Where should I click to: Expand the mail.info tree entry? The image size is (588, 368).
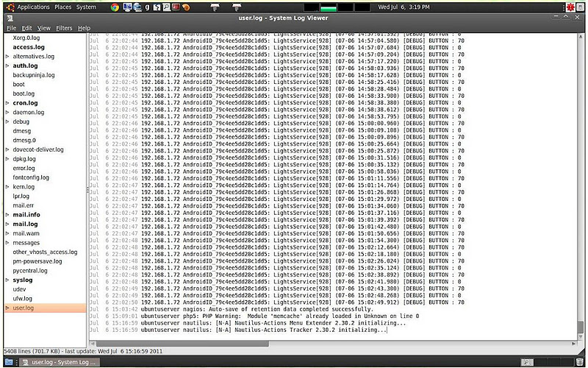7,215
